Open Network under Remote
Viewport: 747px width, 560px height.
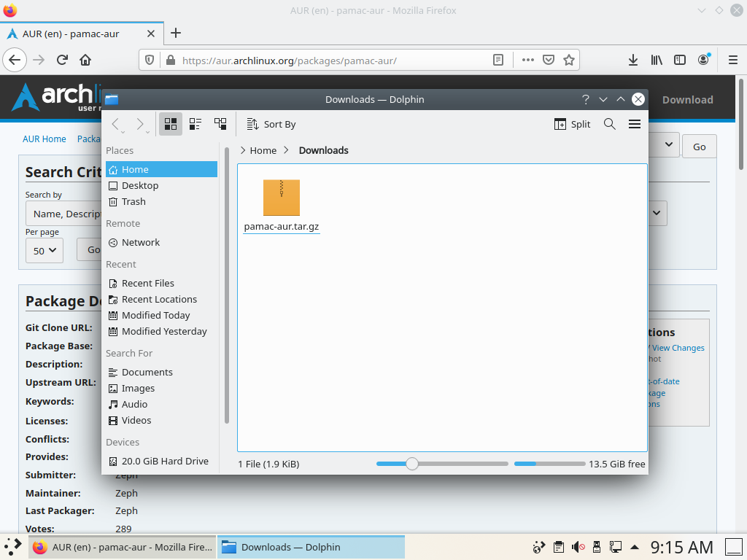coord(161,243)
